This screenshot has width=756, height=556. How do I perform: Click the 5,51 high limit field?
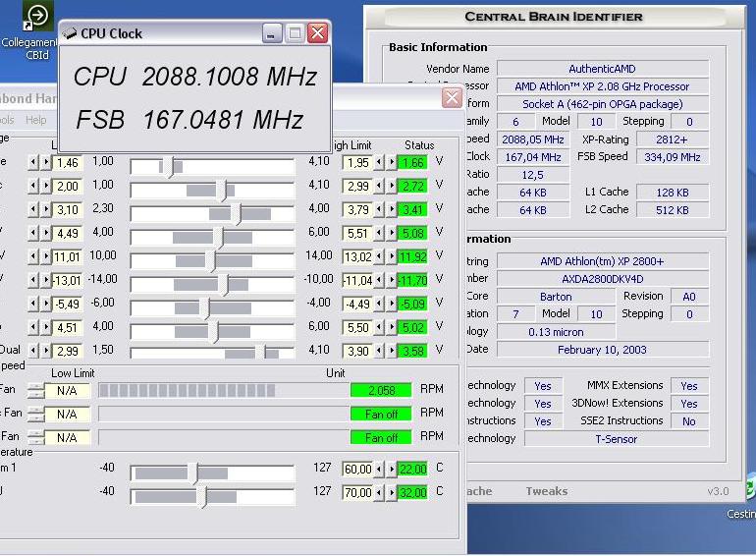click(x=357, y=234)
